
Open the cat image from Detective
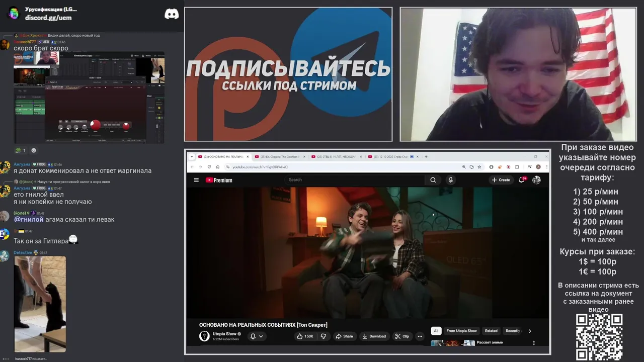(40, 304)
